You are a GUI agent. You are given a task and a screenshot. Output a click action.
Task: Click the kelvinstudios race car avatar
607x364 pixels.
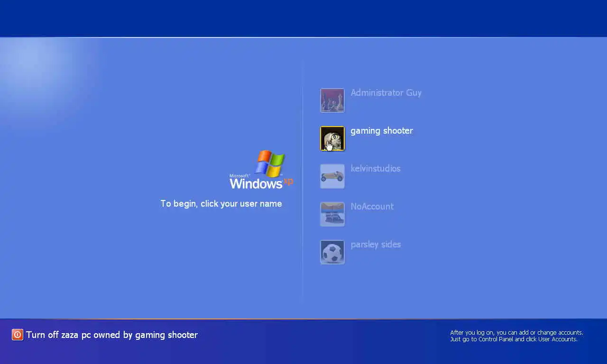tap(332, 176)
